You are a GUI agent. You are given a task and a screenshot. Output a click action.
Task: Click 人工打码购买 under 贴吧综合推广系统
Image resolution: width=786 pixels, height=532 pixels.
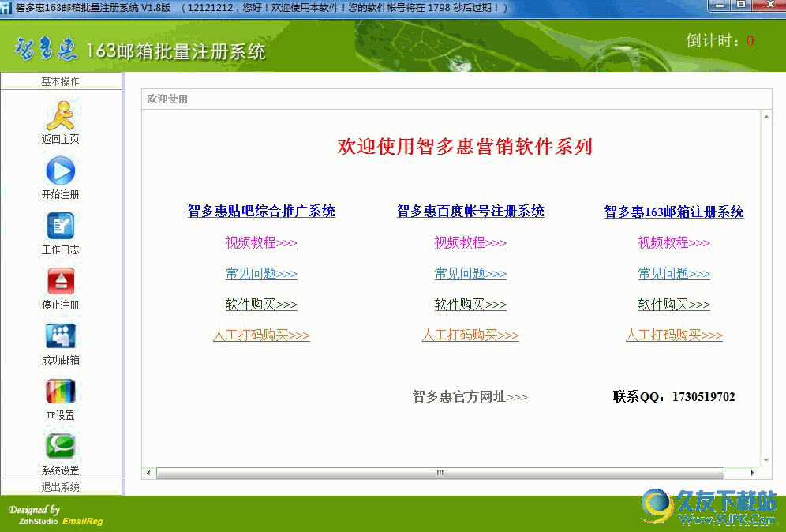tap(261, 335)
